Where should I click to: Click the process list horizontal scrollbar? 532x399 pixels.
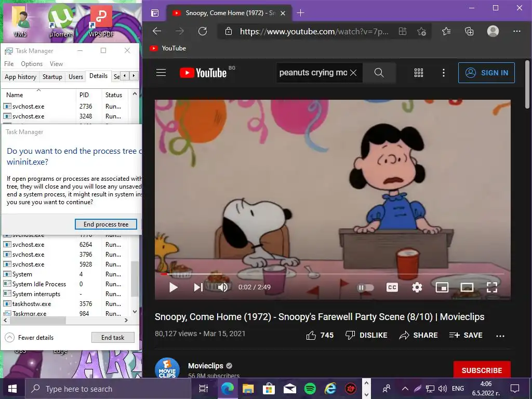(37, 320)
